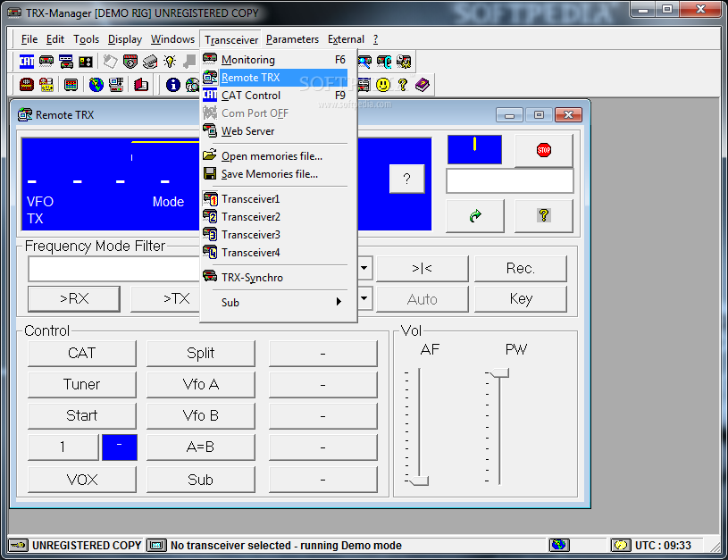Screen dimensions: 728x560
Task: Click the PW power slider handle
Action: 499,372
